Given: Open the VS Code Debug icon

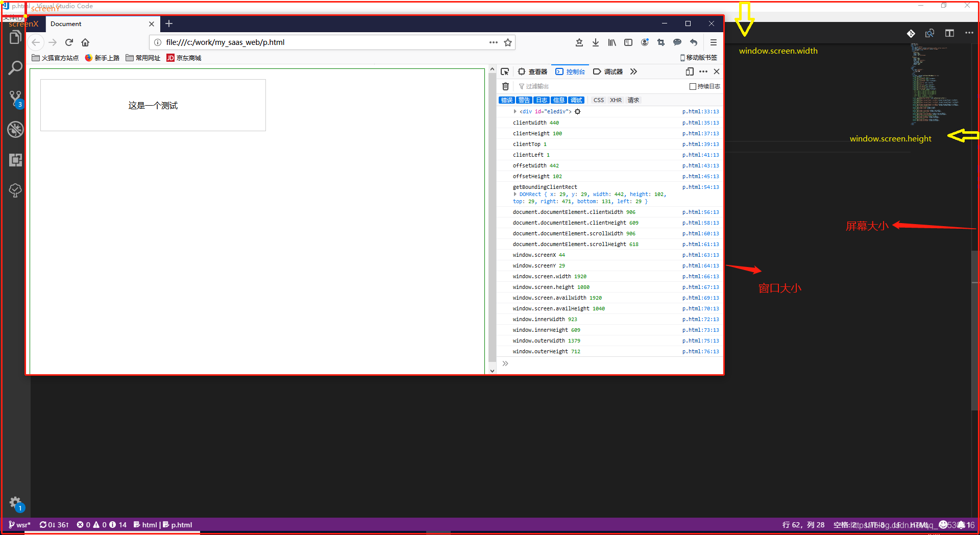Looking at the screenshot, I should coord(15,130).
